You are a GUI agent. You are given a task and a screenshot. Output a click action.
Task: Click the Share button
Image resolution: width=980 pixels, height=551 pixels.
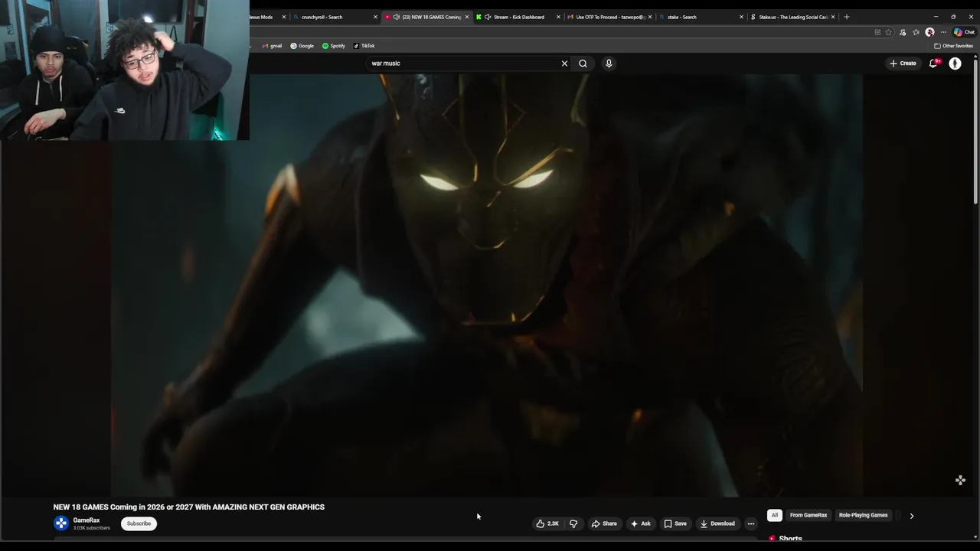pyautogui.click(x=604, y=523)
